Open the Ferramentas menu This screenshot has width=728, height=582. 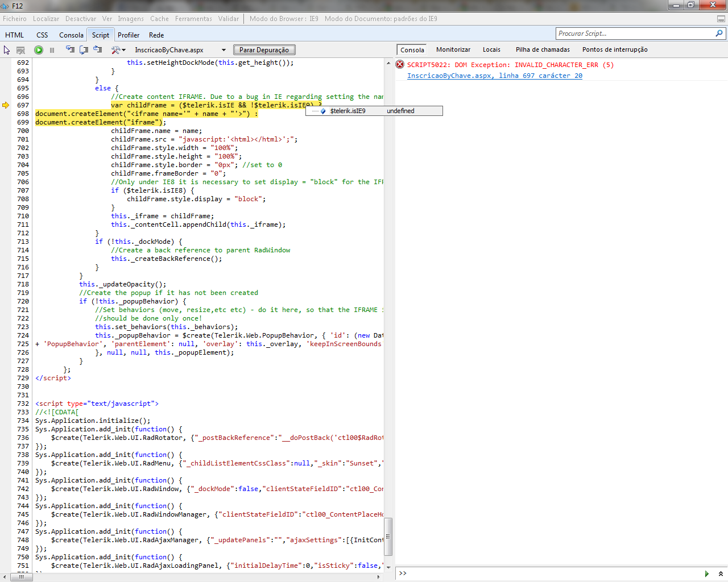193,19
